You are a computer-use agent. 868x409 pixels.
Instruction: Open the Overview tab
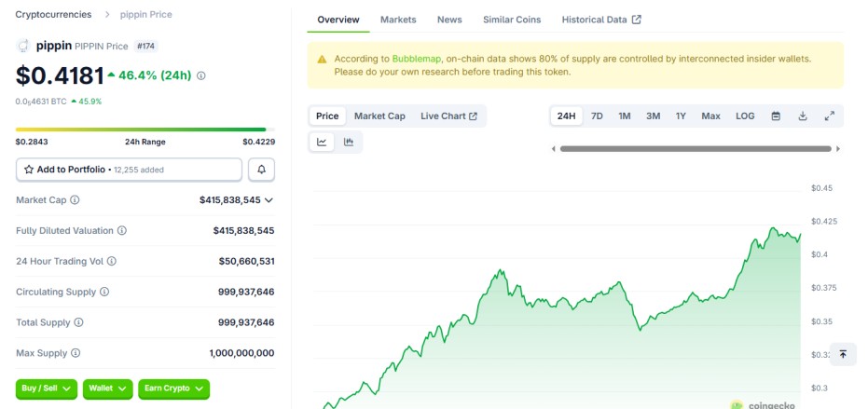(x=338, y=20)
